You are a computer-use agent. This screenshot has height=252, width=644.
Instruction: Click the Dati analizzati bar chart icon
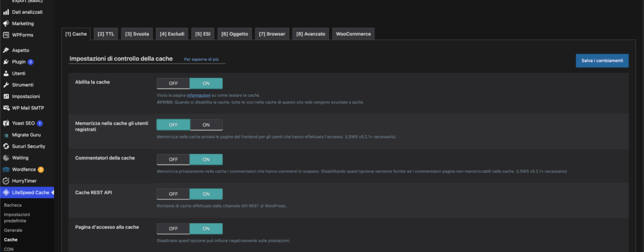[6, 12]
